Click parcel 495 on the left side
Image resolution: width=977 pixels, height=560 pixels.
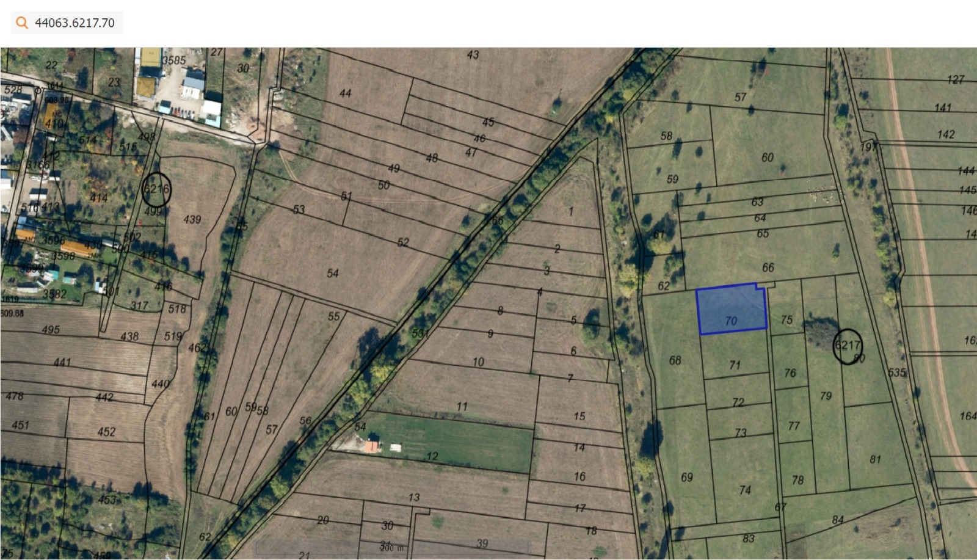pyautogui.click(x=51, y=330)
